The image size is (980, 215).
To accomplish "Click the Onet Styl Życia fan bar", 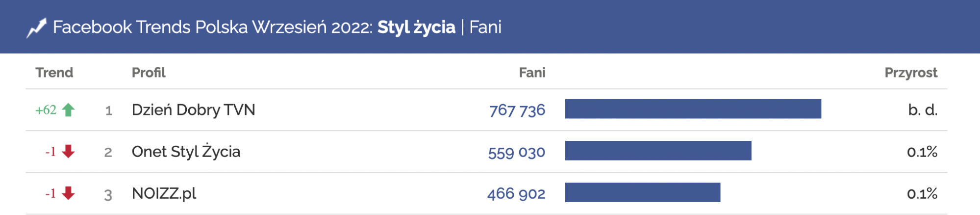I will tap(658, 151).
